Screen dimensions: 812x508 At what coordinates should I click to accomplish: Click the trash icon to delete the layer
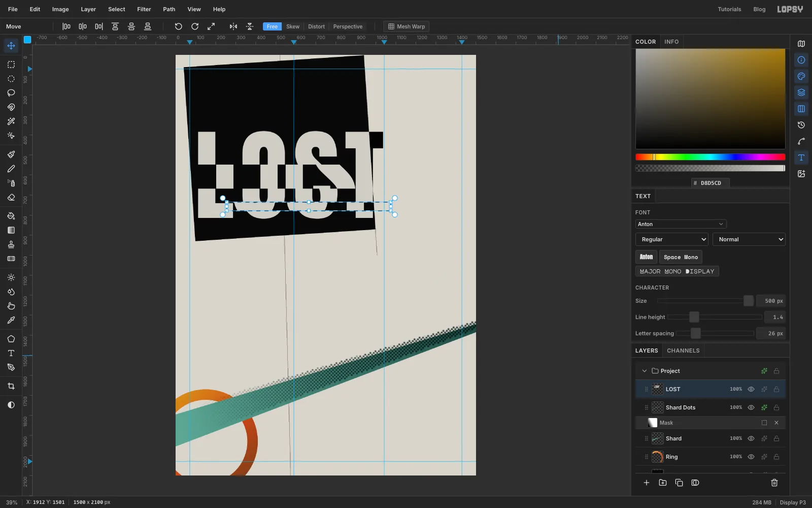pyautogui.click(x=774, y=483)
